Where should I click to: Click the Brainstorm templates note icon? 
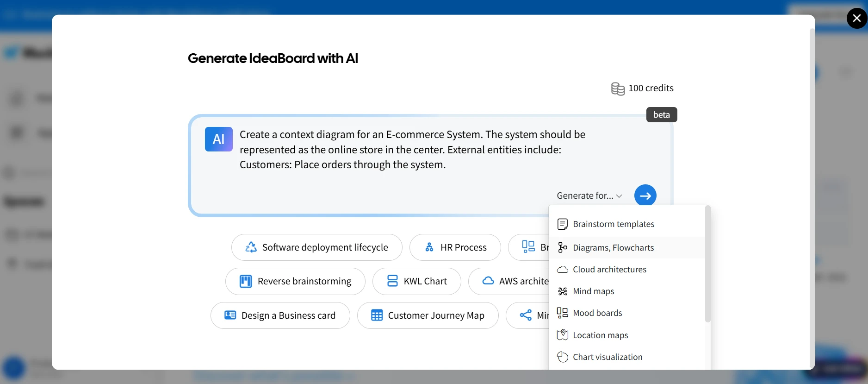click(563, 224)
